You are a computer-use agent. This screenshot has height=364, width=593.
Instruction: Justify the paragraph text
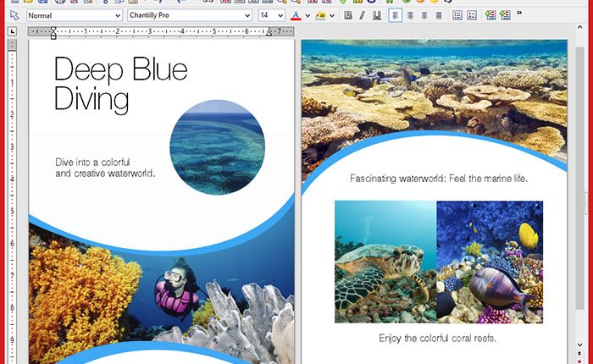point(439,15)
